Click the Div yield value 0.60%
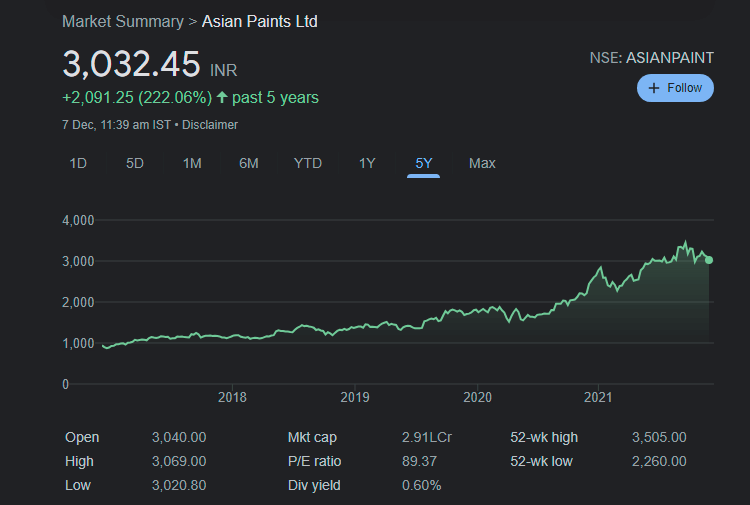Image resolution: width=750 pixels, height=505 pixels. [421, 485]
